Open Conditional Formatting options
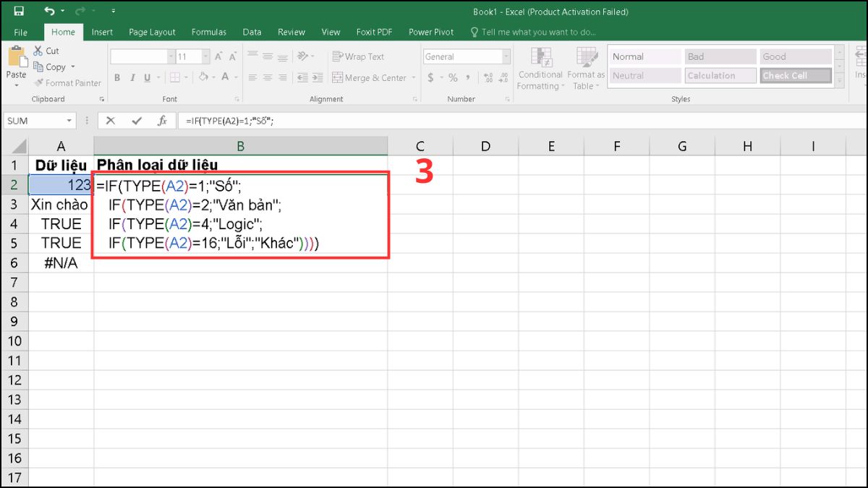Screen dimensions: 868x488 pyautogui.click(x=540, y=69)
